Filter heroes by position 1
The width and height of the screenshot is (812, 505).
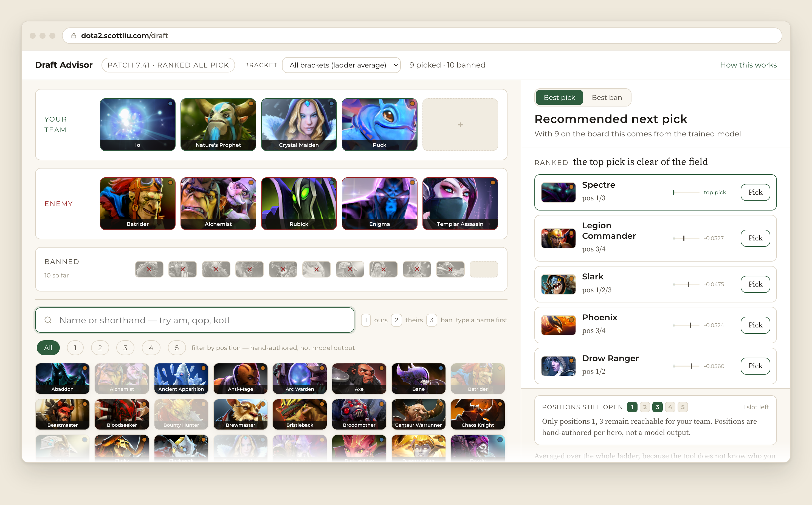75,348
